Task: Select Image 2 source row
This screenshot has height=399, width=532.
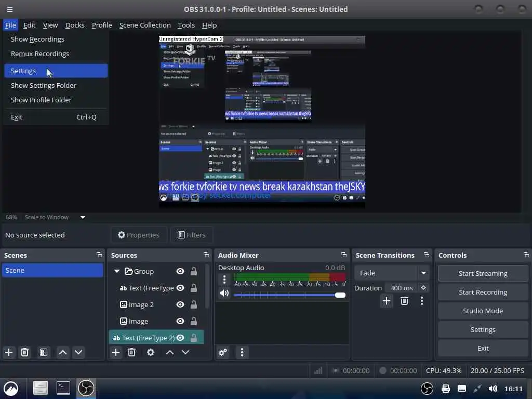Action: pyautogui.click(x=156, y=304)
